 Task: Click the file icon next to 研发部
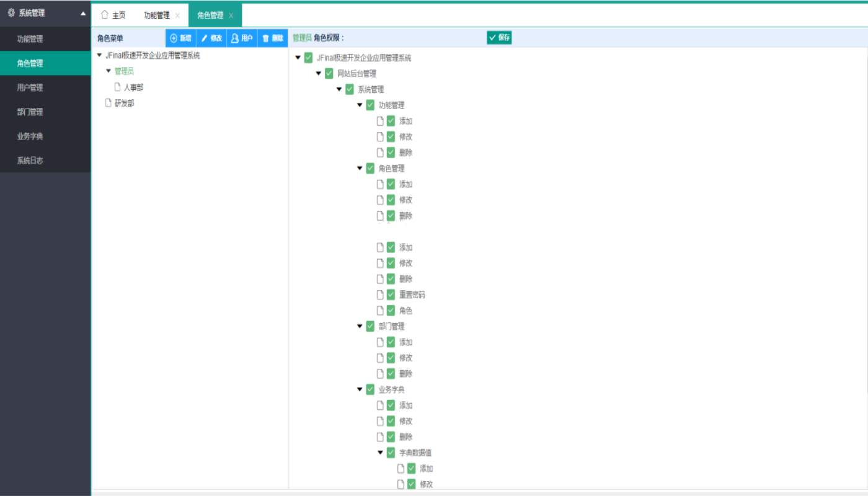coord(108,103)
